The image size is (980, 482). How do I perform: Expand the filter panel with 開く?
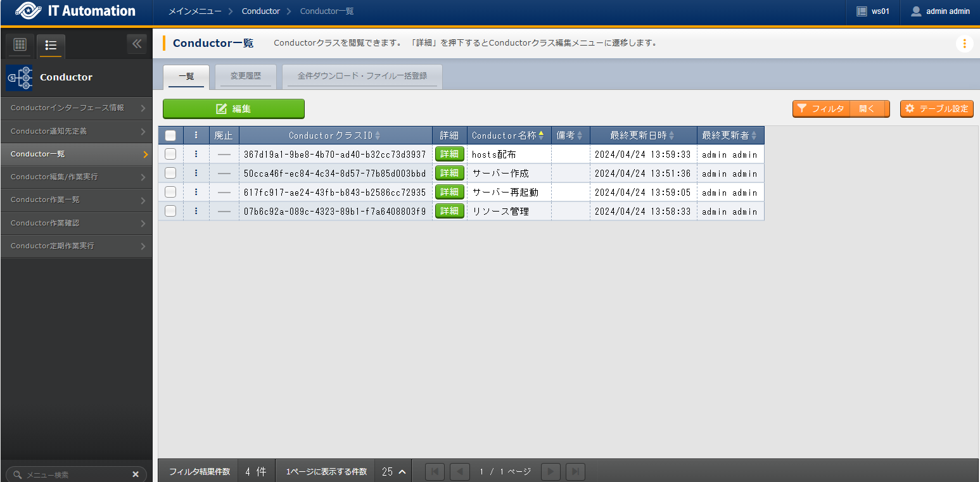pyautogui.click(x=867, y=109)
